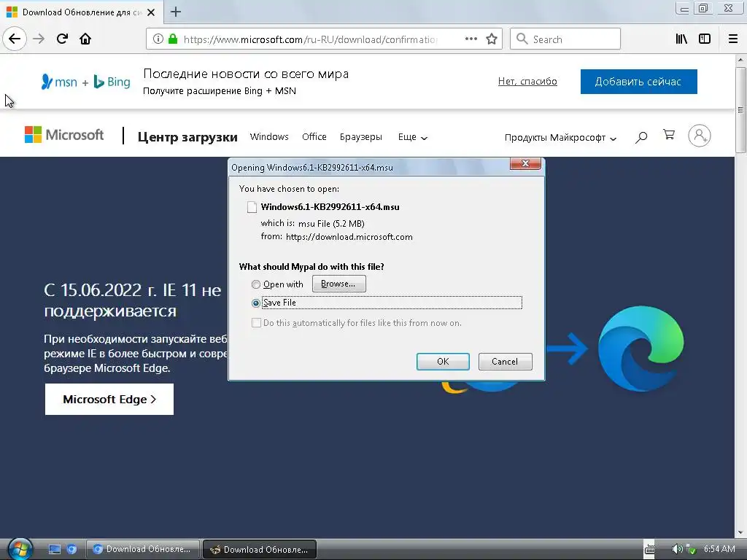Viewport: 747px width, 560px height.
Task: Click the Нет, спасибо link
Action: click(x=527, y=82)
